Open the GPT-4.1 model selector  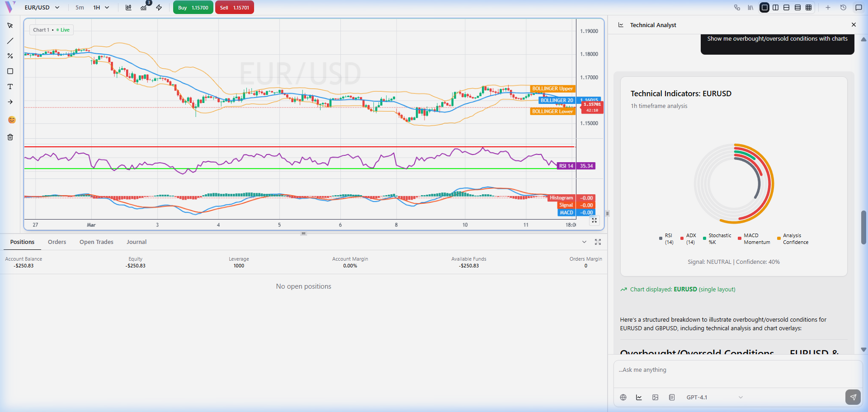pos(714,398)
